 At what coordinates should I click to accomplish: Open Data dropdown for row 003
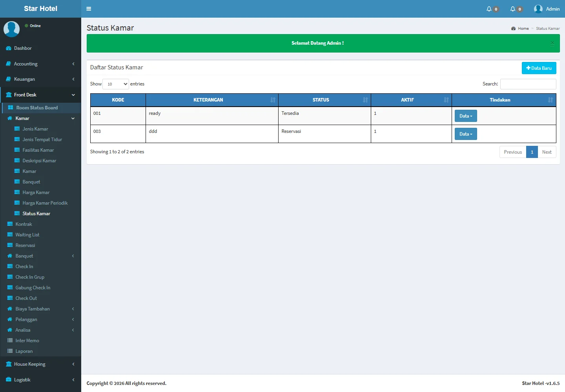pos(466,134)
